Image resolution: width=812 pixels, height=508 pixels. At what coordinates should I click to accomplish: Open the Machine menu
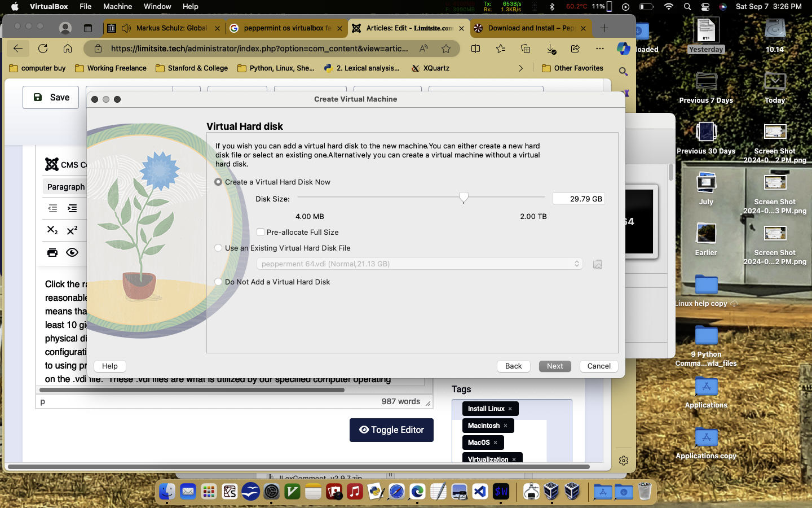tap(117, 6)
